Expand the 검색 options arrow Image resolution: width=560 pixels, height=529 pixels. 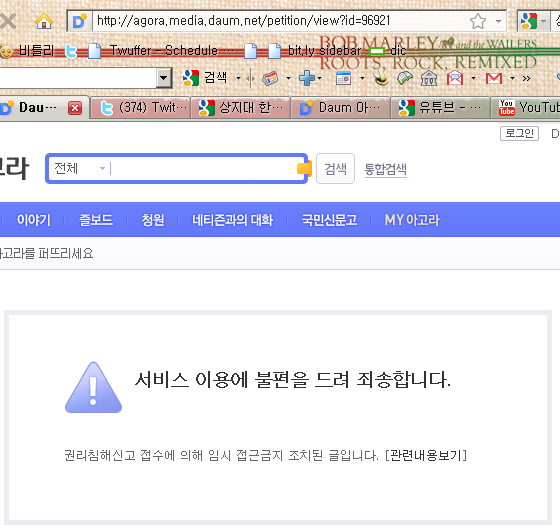(238, 78)
